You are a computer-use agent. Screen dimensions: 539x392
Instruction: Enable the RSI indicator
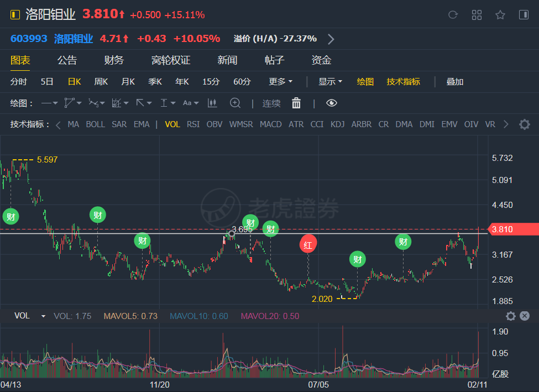coord(193,124)
